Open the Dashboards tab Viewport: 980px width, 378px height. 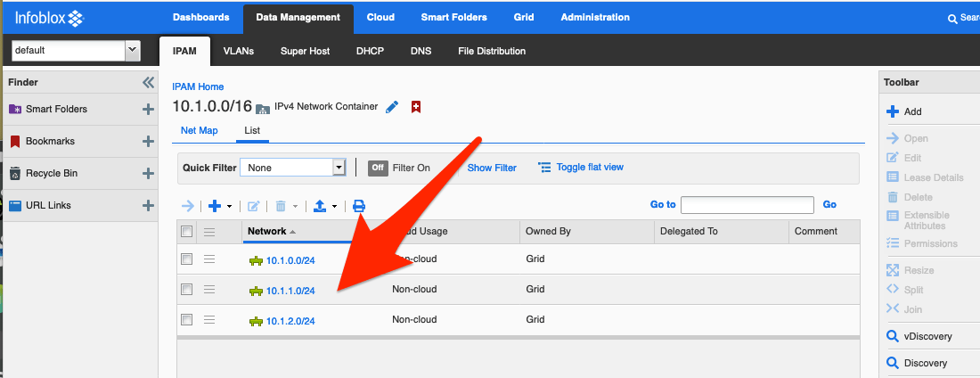[x=200, y=18]
